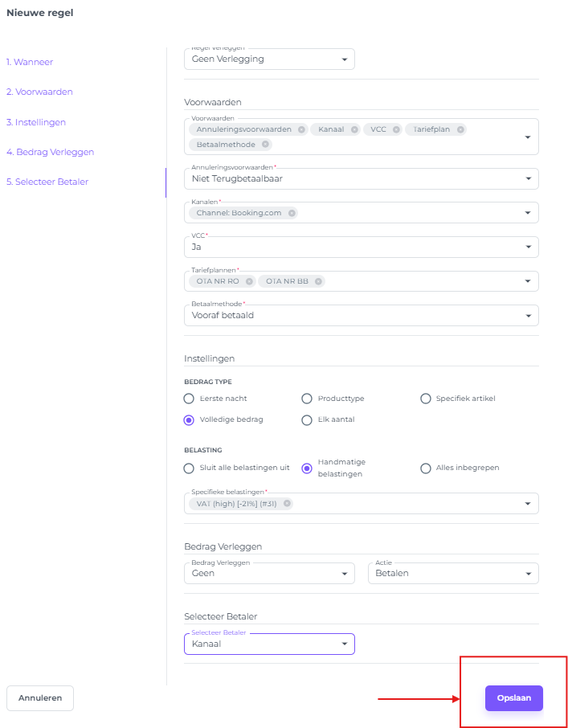Select the Eerste nacht radio option
This screenshot has height=728, width=568.
coord(189,399)
